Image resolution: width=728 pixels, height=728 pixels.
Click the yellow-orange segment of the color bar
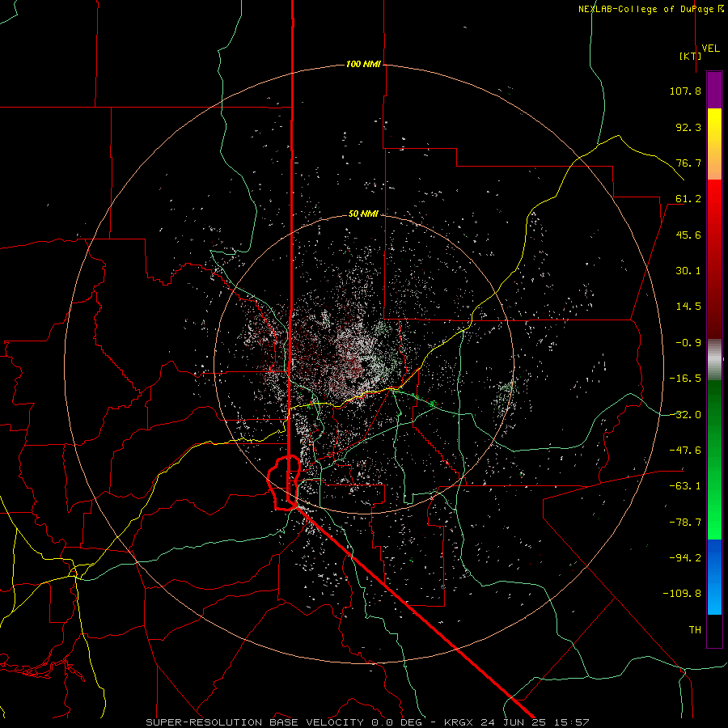tap(714, 144)
